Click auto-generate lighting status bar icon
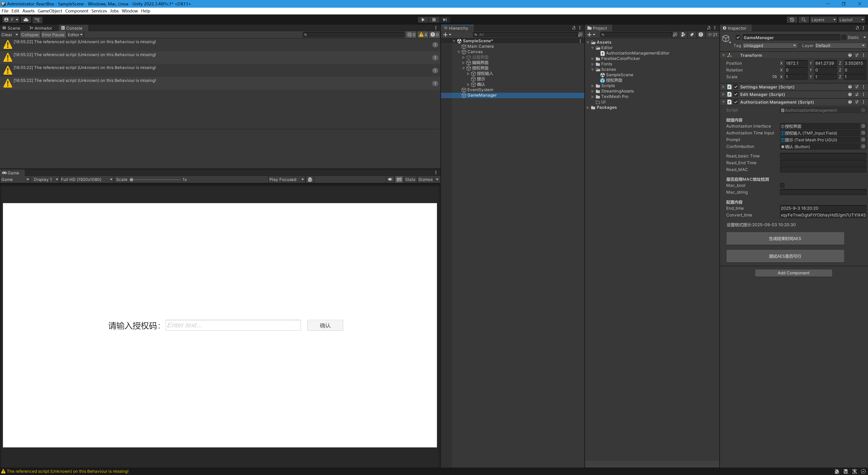868x475 pixels. coord(854,471)
